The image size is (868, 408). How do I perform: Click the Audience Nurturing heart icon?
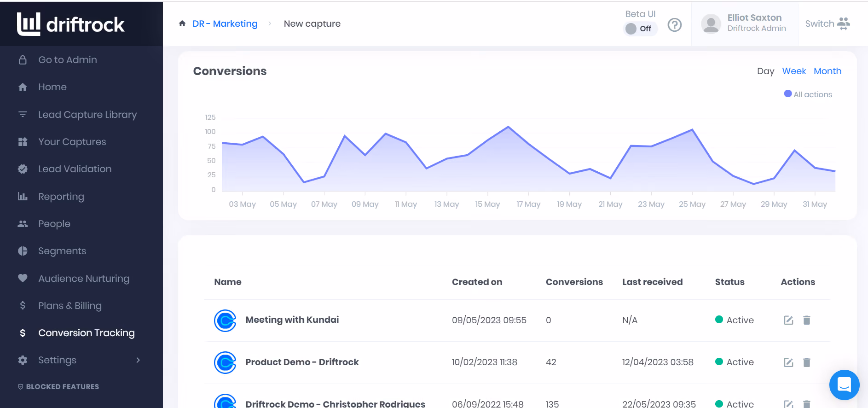point(23,278)
